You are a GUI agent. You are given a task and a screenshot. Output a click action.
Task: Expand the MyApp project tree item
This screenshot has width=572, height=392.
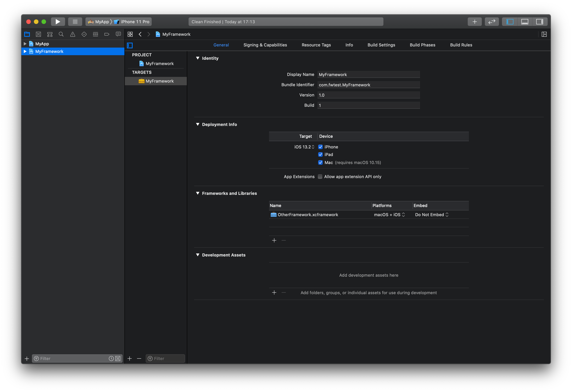(x=25, y=44)
